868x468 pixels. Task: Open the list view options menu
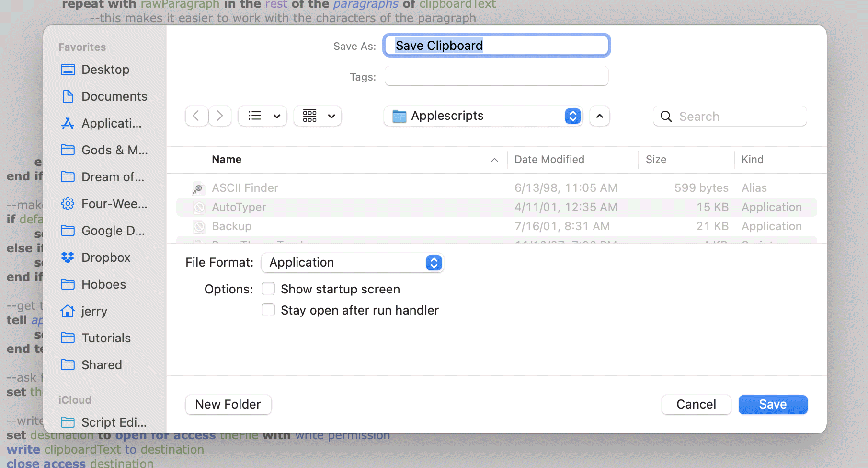pyautogui.click(x=263, y=116)
